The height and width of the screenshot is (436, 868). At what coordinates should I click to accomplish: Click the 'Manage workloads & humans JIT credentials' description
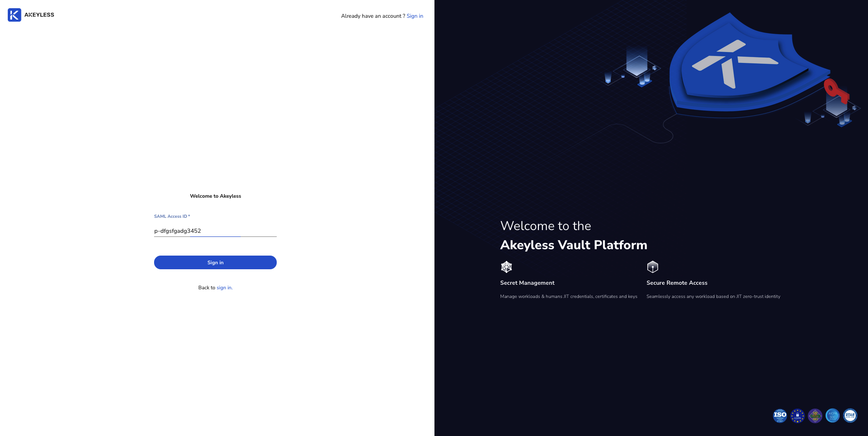[568, 297]
